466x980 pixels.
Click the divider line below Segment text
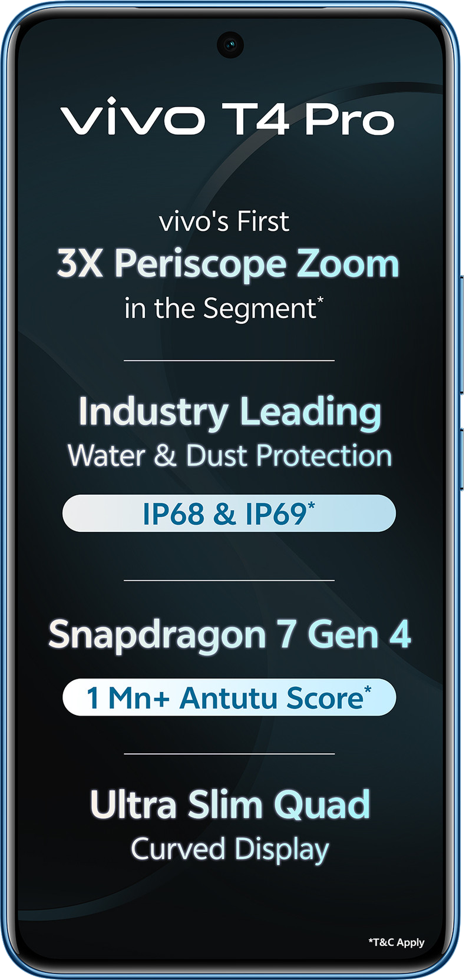click(x=229, y=360)
